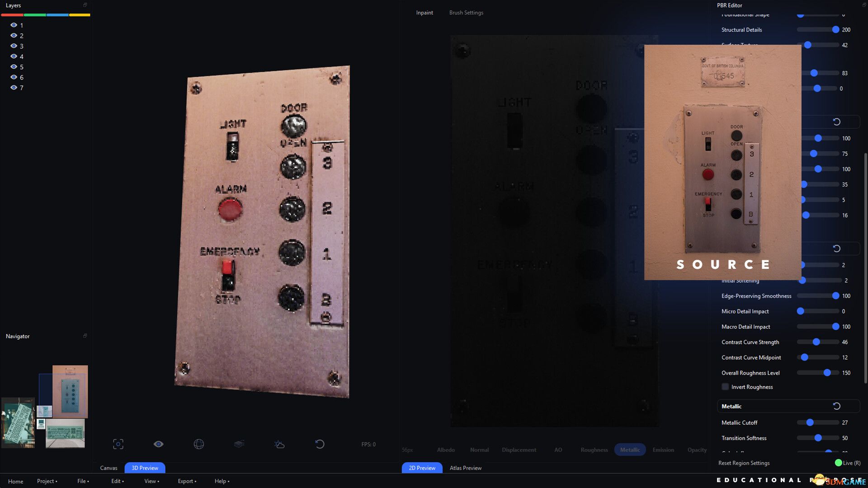Select the Roughness map channel
The width and height of the screenshot is (868, 488).
coord(594,450)
